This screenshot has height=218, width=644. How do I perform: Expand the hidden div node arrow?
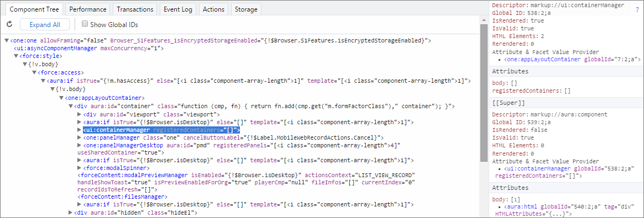coord(71,212)
